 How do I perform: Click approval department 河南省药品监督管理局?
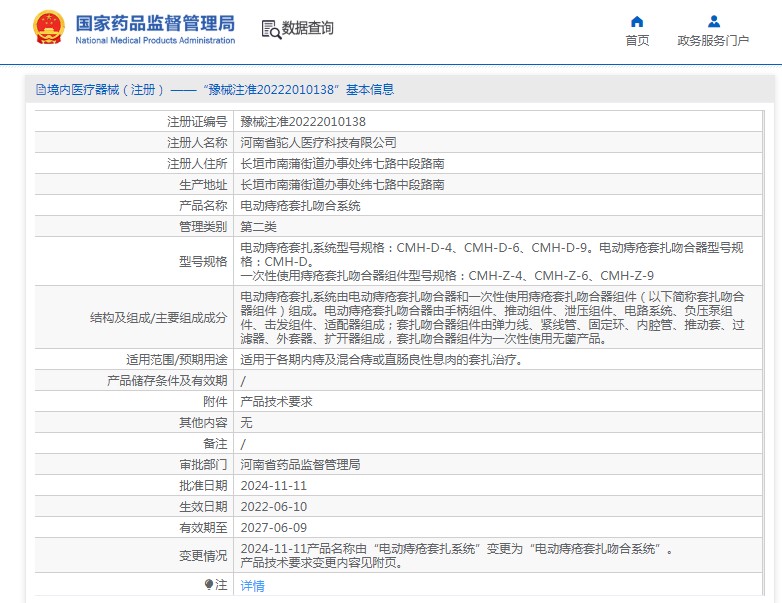[300, 464]
